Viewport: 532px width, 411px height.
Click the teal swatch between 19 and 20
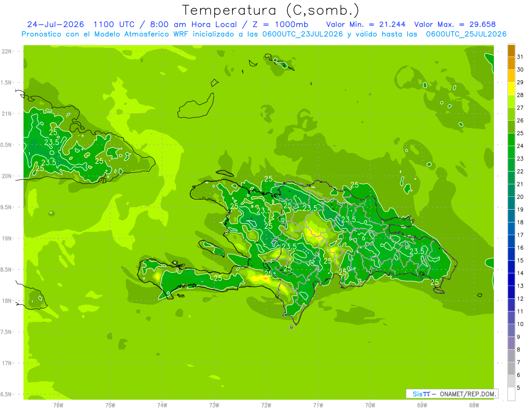click(511, 203)
